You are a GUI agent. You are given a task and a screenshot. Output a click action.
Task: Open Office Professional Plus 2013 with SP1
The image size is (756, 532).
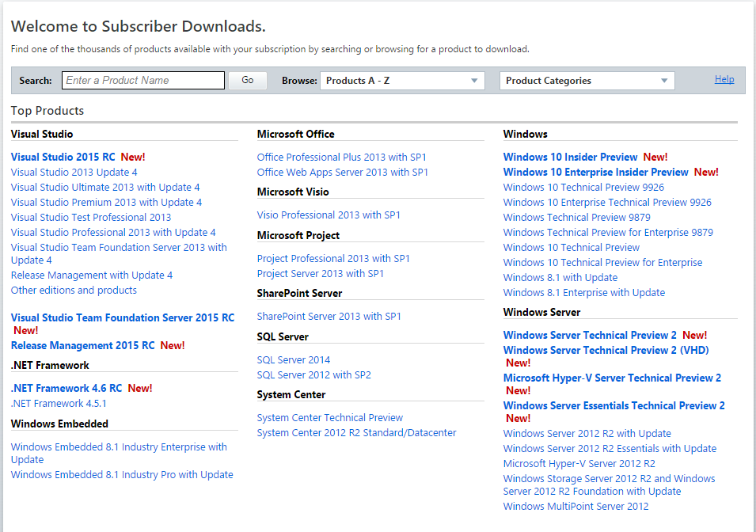[342, 157]
